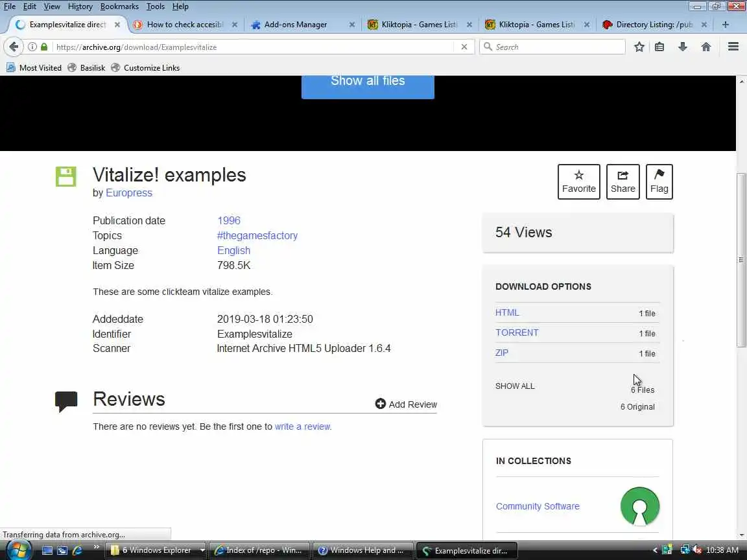Viewport: 747px width, 560px height.
Task: Switch to Index of /repo taskbar window
Action: [x=259, y=550]
